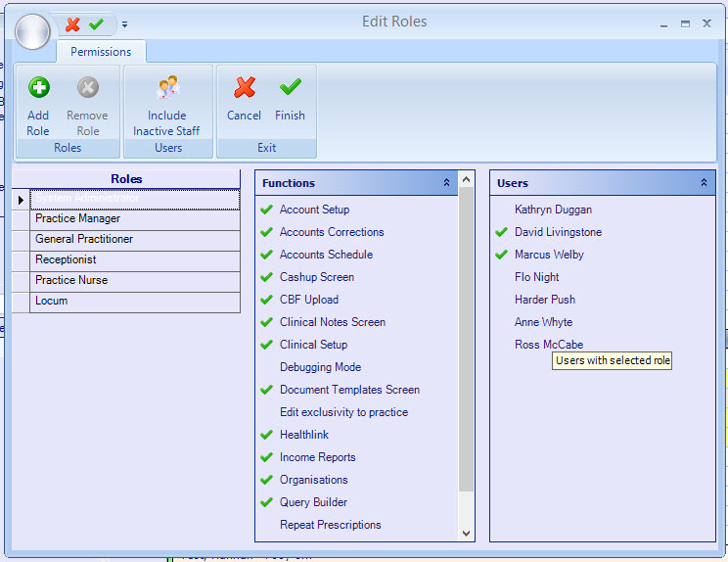The width and height of the screenshot is (728, 562).
Task: Click the Debugging Mode function
Action: tap(320, 367)
